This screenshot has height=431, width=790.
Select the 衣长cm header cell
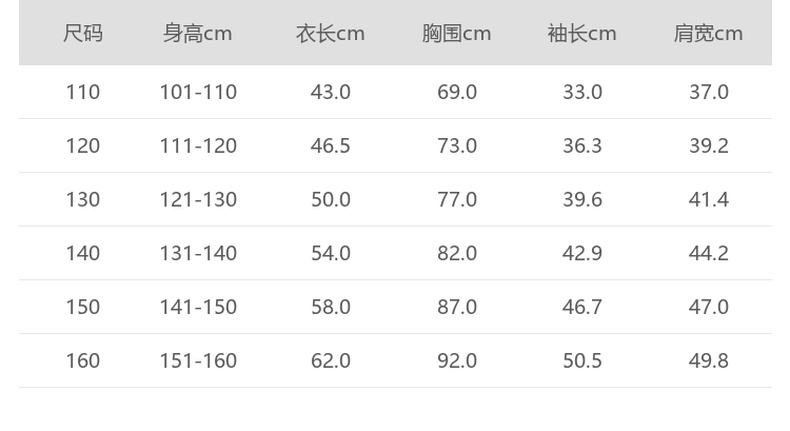[x=330, y=34]
